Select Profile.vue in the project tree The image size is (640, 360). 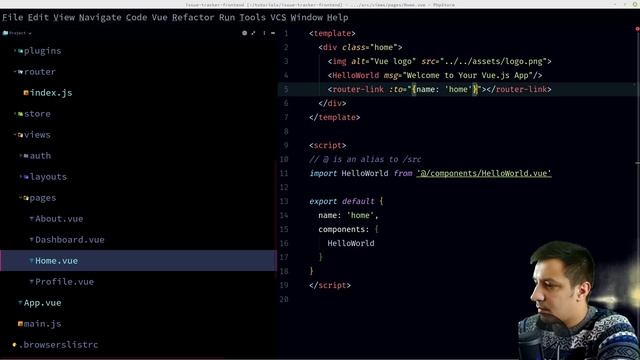click(x=64, y=282)
